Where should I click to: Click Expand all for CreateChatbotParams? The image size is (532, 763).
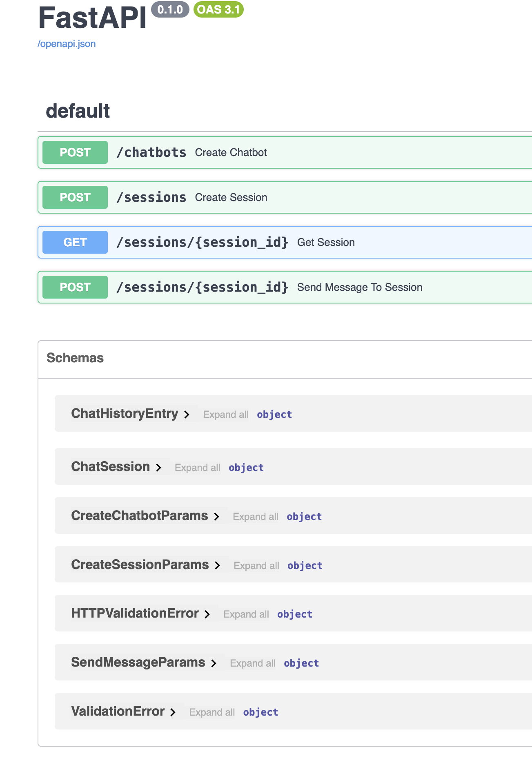point(256,517)
